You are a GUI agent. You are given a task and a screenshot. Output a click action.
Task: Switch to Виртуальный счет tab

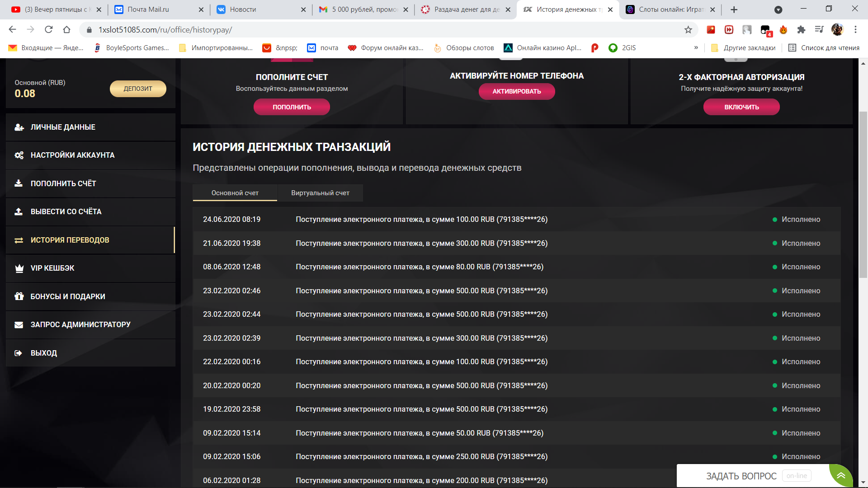click(320, 193)
